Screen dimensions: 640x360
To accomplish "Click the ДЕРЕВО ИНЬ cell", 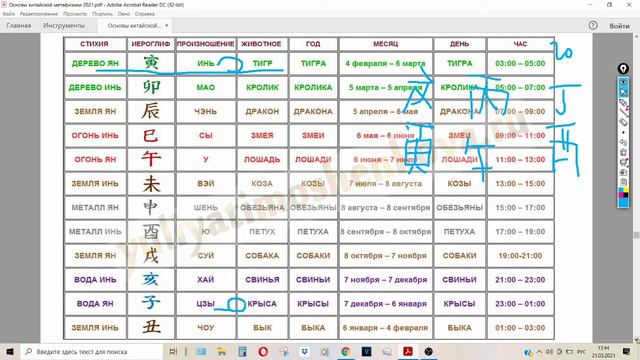I will tap(95, 87).
